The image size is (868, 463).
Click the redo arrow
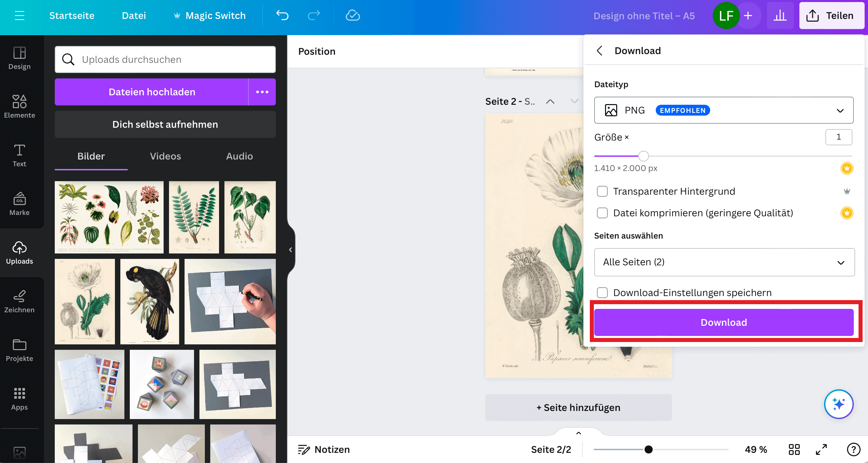314,16
